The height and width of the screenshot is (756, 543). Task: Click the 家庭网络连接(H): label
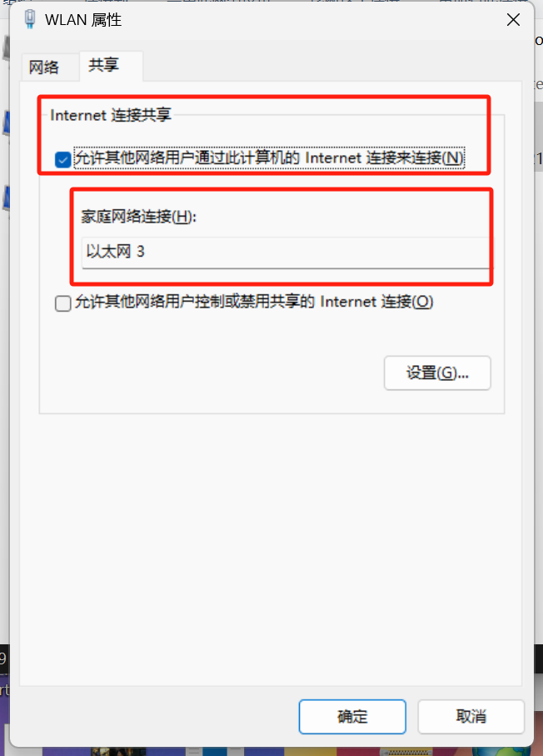(139, 217)
